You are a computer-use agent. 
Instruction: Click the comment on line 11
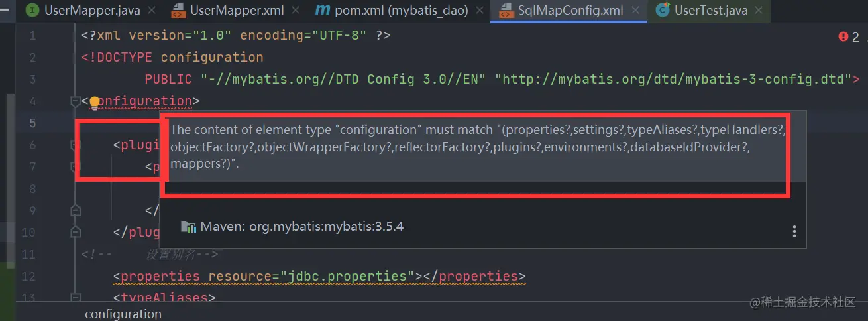click(150, 255)
